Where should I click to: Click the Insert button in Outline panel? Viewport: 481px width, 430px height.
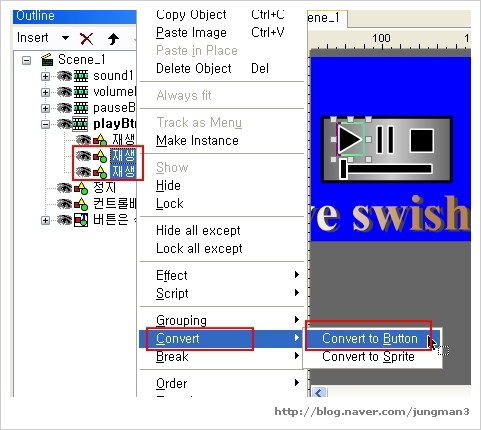point(33,38)
